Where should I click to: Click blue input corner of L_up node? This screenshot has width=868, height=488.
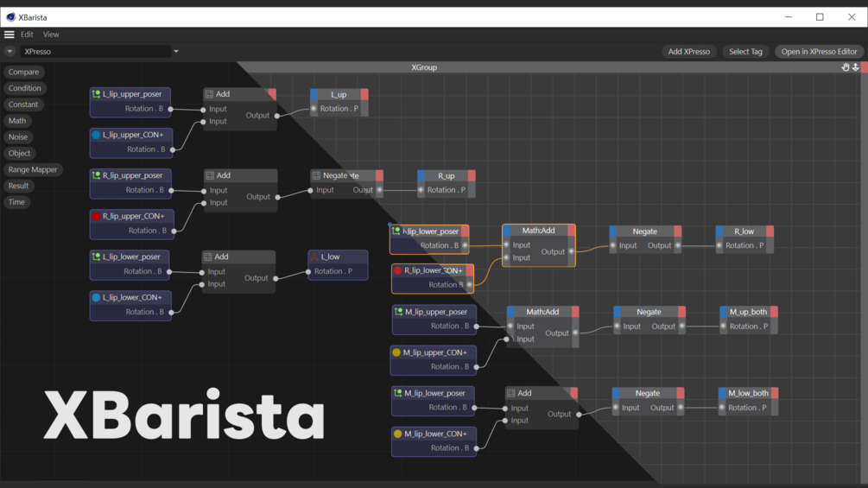click(314, 94)
